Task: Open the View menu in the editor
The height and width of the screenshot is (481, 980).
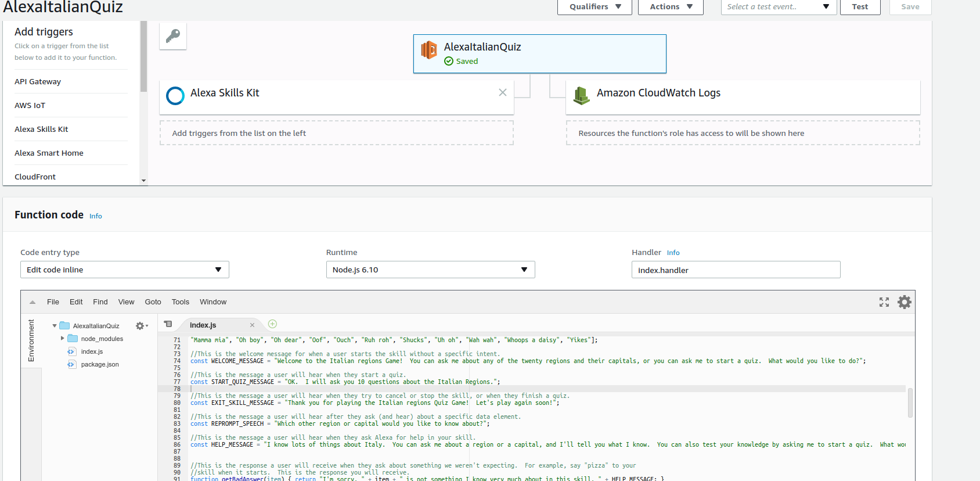Action: click(x=126, y=302)
